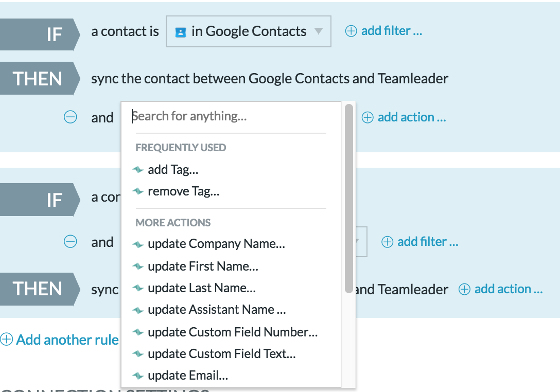Click icon beside 'update Assistant Name...'
Screen dimensions: 560x392
point(138,310)
